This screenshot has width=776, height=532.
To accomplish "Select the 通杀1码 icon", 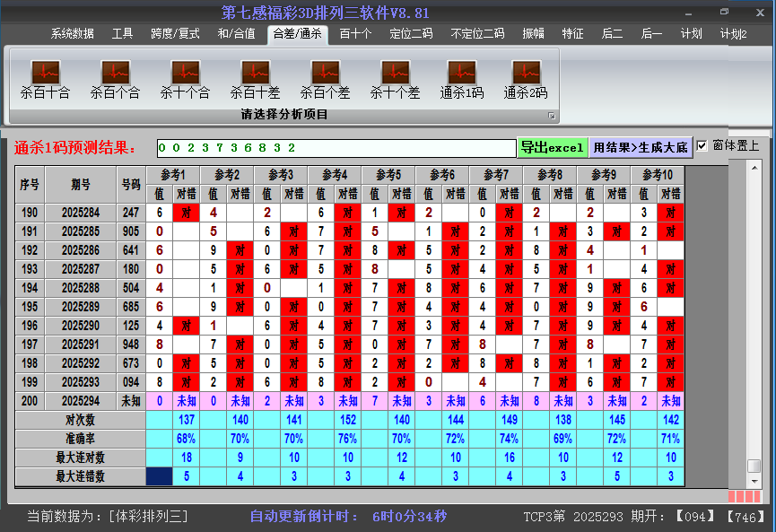I will tap(461, 73).
